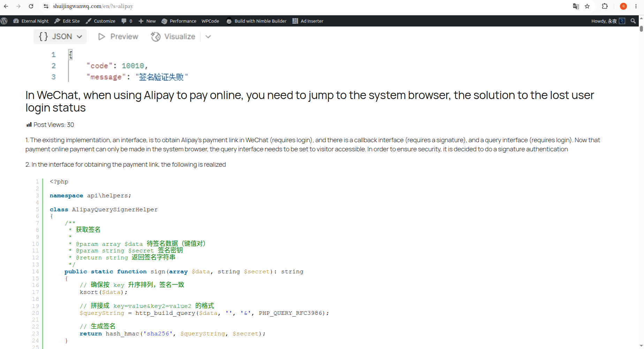This screenshot has height=349, width=644.
Task: Click the http_build_query code line
Action: [204, 313]
